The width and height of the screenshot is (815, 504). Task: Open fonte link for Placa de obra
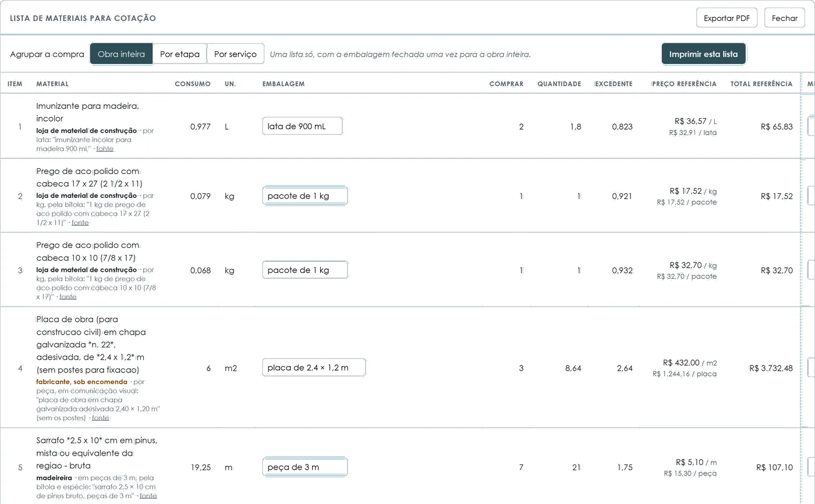[100, 418]
